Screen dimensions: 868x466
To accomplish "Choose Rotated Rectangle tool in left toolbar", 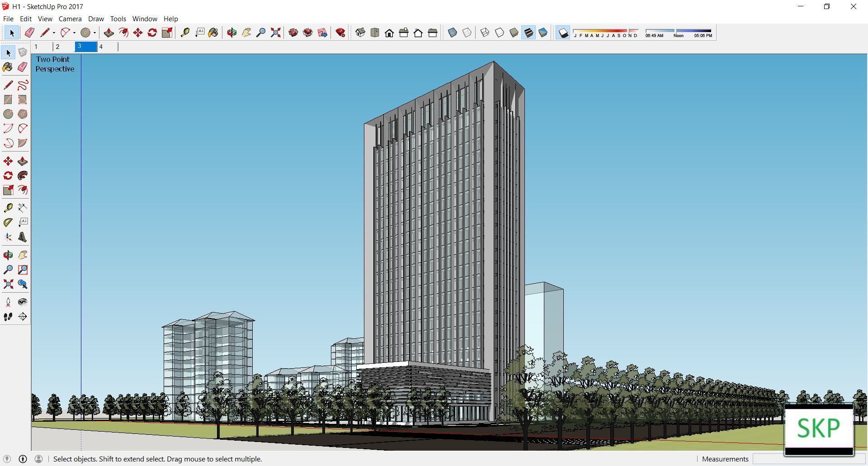I will tap(23, 100).
